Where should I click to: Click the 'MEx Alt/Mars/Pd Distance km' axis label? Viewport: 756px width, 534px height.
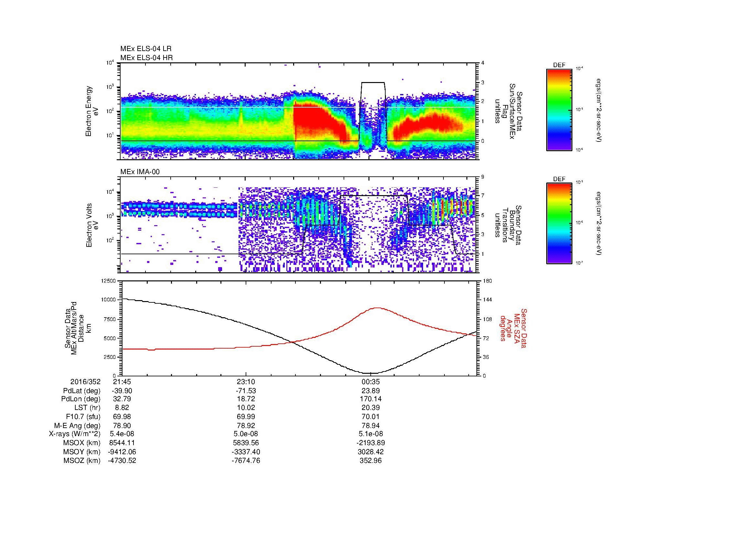[78, 328]
